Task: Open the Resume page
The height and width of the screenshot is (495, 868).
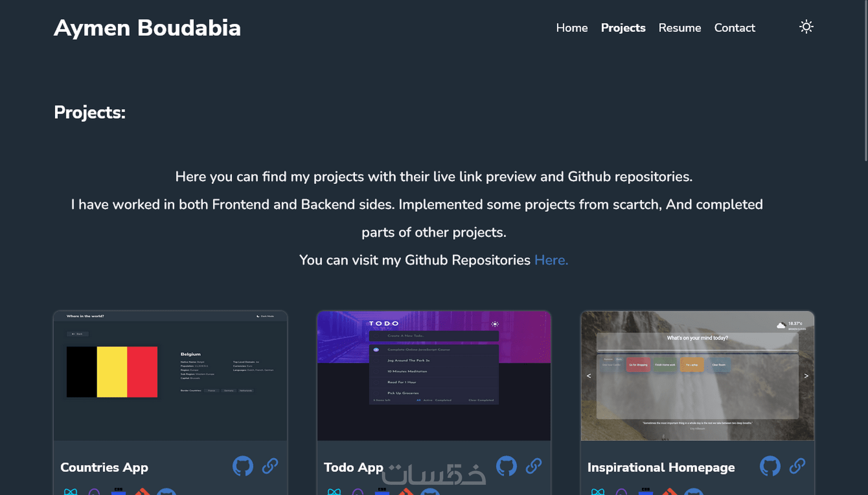Action: tap(680, 28)
